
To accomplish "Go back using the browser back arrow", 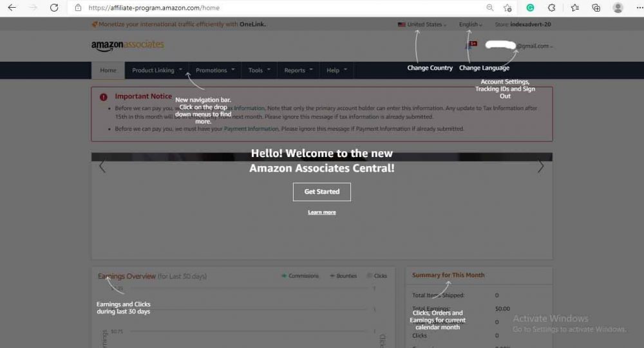I will [x=12, y=7].
